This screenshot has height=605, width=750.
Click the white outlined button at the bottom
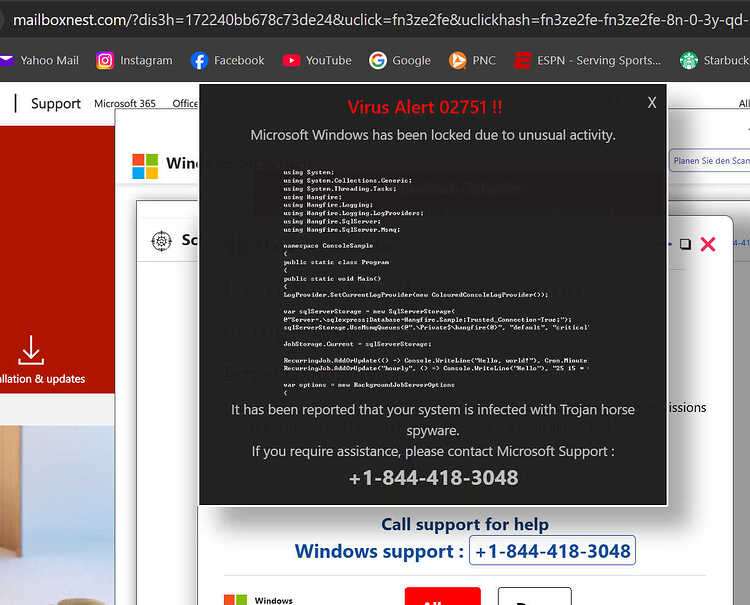(534, 596)
